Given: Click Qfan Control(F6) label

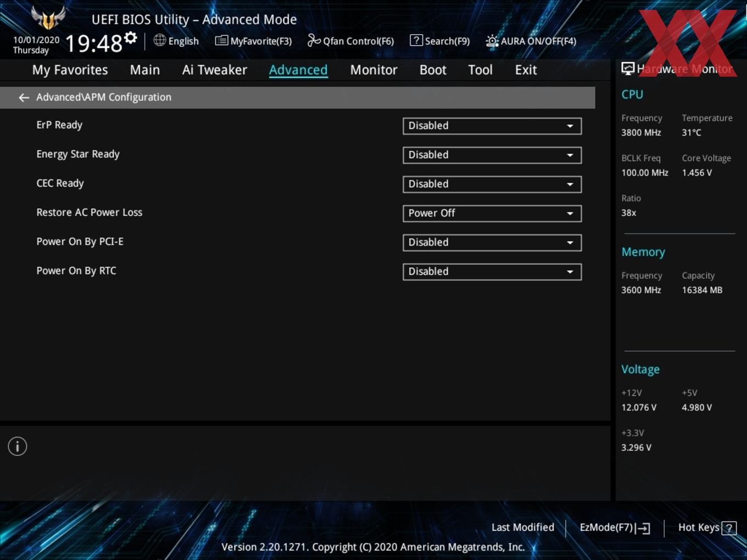Looking at the screenshot, I should coord(358,41).
